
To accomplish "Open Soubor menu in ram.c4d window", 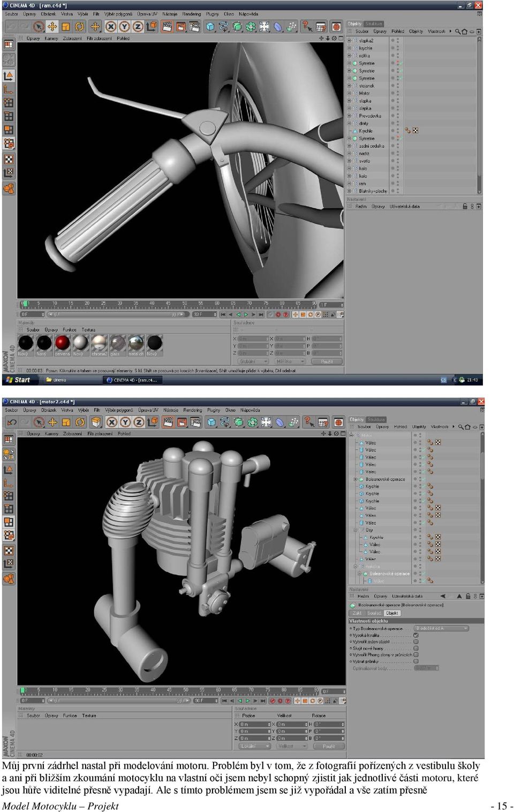I will click(x=11, y=14).
